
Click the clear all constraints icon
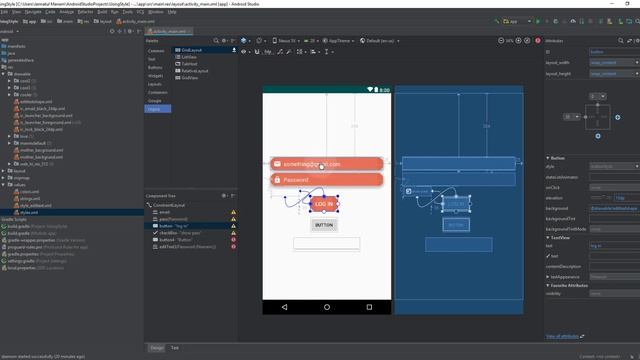pos(280,52)
